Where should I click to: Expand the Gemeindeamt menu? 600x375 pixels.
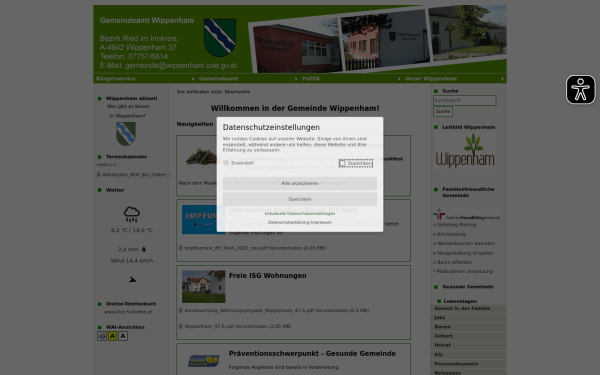[248, 78]
